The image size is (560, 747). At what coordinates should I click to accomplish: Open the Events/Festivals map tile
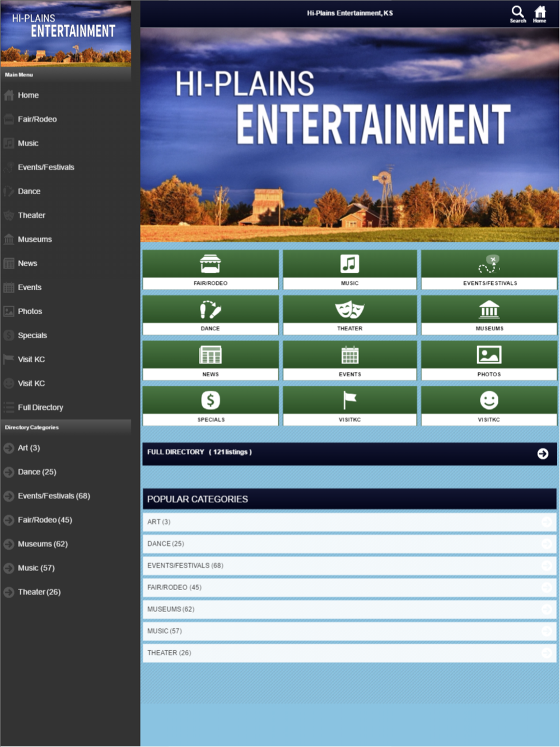(489, 270)
